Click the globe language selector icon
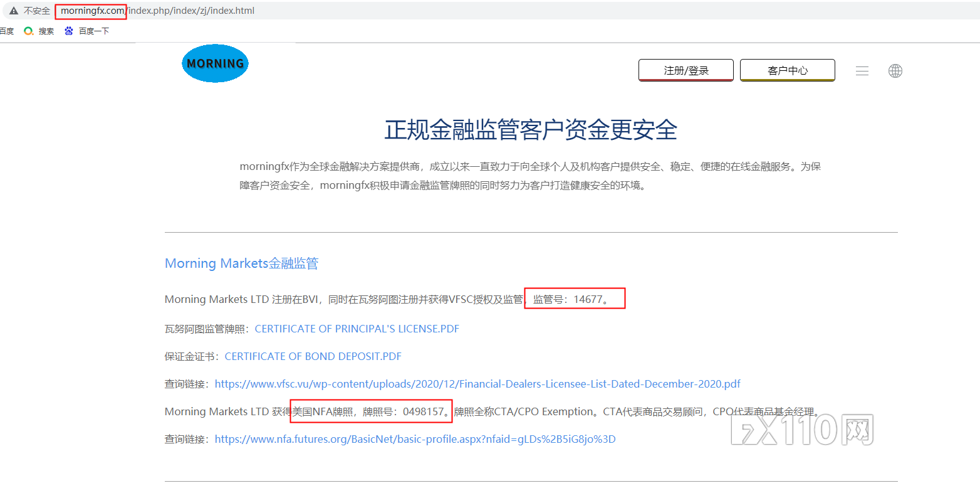The image size is (980, 498). pos(895,71)
